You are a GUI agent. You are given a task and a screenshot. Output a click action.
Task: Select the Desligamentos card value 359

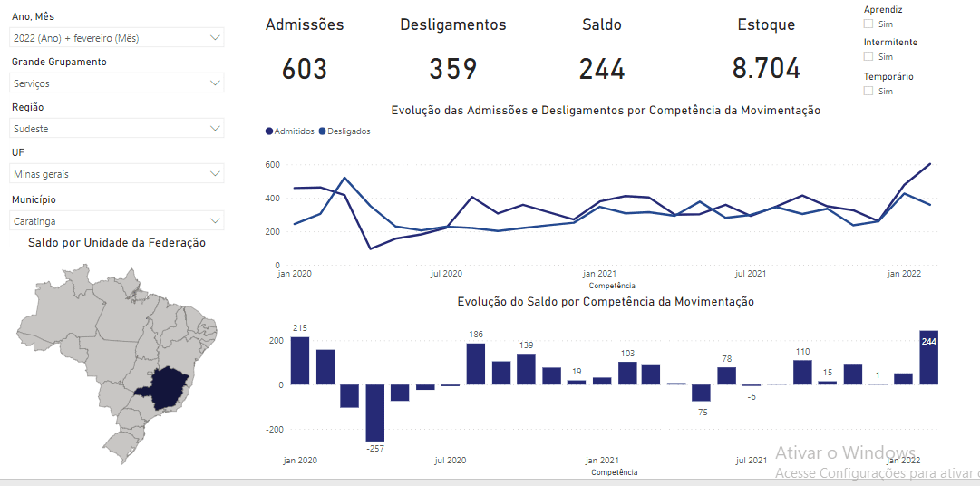point(453,69)
